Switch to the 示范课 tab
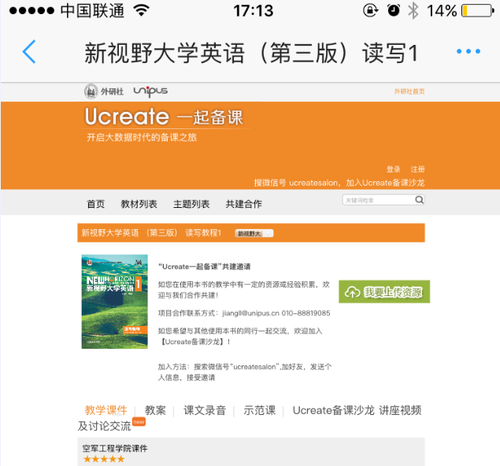 click(259, 410)
